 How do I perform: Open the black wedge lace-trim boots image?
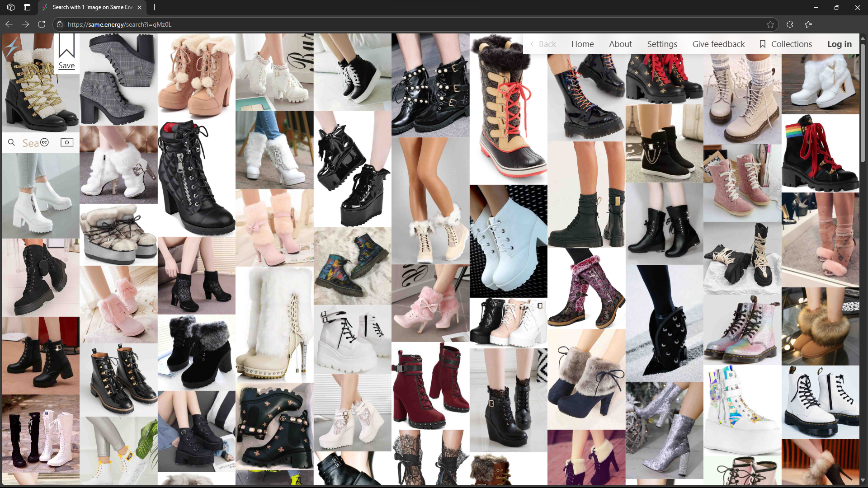pyautogui.click(x=508, y=400)
